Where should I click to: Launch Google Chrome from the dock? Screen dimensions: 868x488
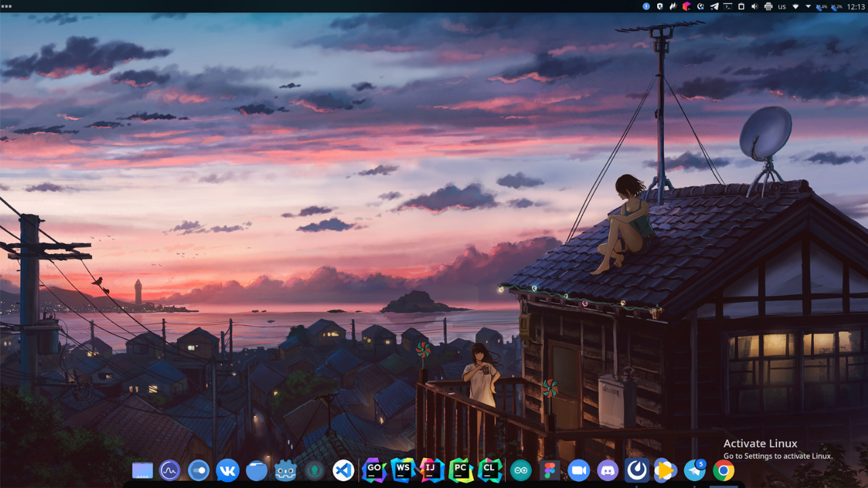(724, 470)
